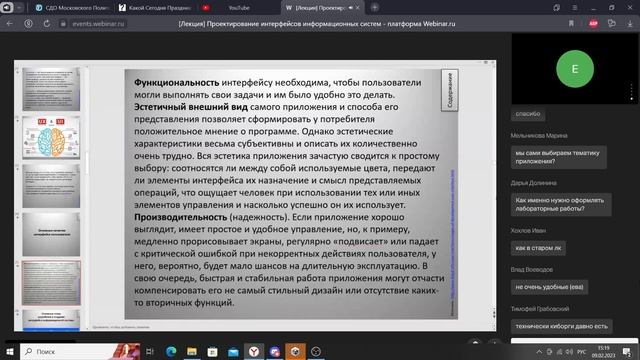This screenshot has width=640, height=360.
Task: Open volume control in system tray
Action: pyautogui.click(x=569, y=352)
